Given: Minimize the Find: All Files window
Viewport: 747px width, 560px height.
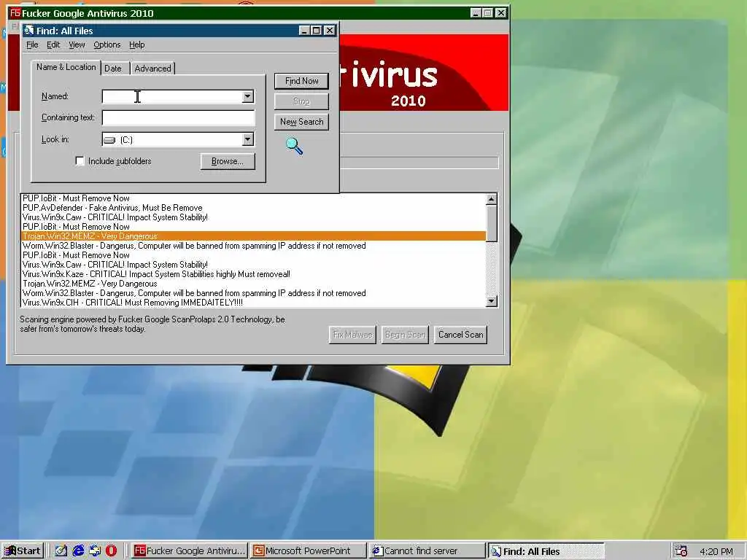Looking at the screenshot, I should [304, 31].
